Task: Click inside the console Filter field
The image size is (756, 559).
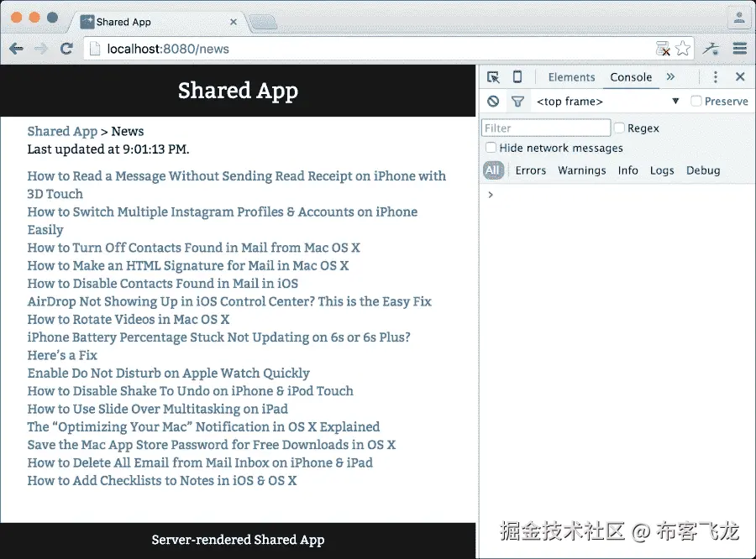Action: (546, 127)
